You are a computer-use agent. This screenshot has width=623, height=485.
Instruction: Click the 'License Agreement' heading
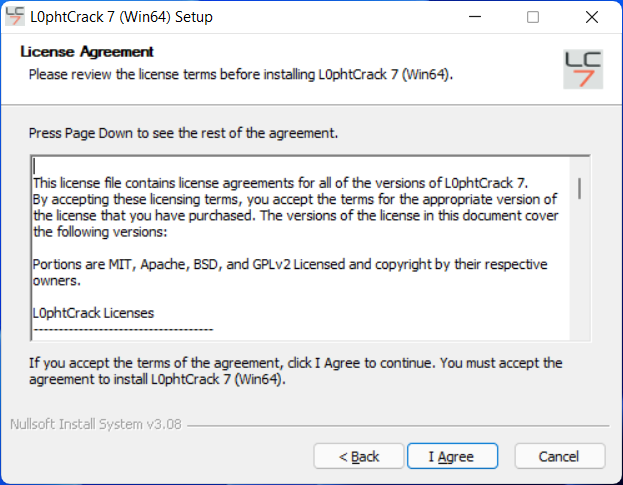point(87,52)
